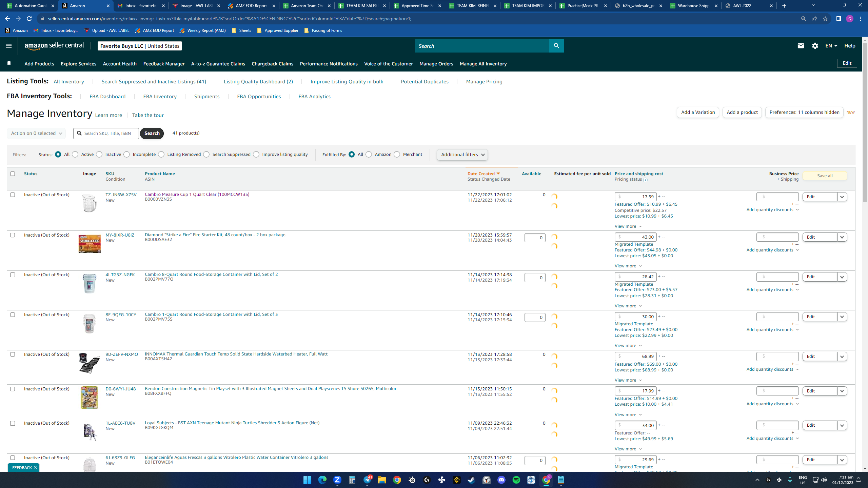Select the Incomplete status radio button
868x488 pixels.
127,155
